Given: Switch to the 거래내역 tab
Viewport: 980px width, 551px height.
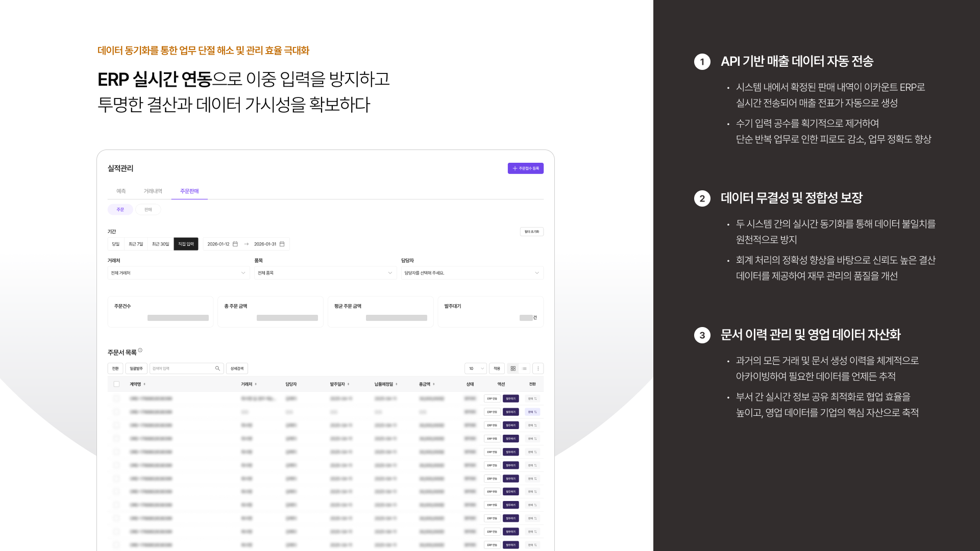Looking at the screenshot, I should (x=153, y=191).
